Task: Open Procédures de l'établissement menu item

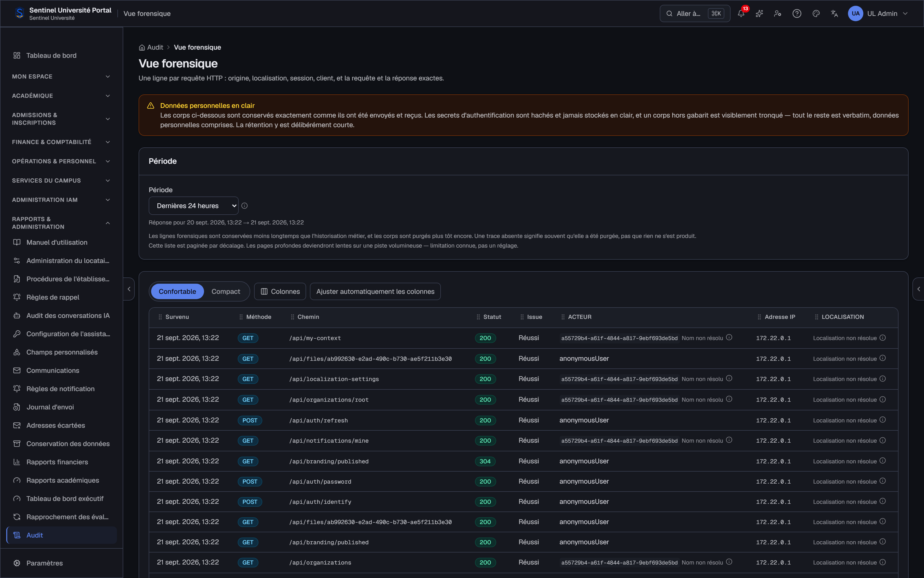Action: pyautogui.click(x=62, y=279)
